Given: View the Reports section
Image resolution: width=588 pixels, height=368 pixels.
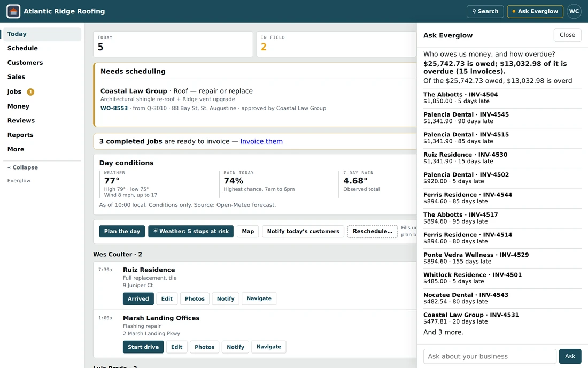Looking at the screenshot, I should click(x=41, y=135).
